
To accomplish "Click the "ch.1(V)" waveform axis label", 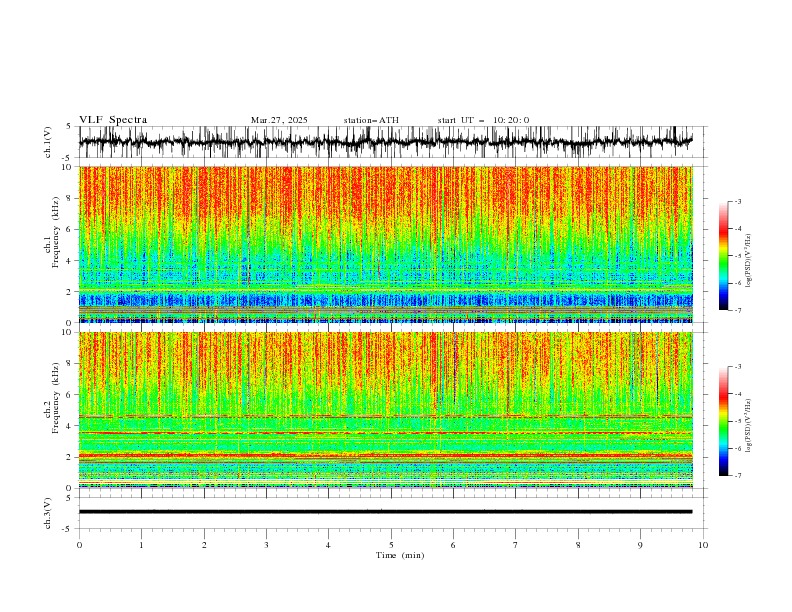I will pyautogui.click(x=48, y=142).
